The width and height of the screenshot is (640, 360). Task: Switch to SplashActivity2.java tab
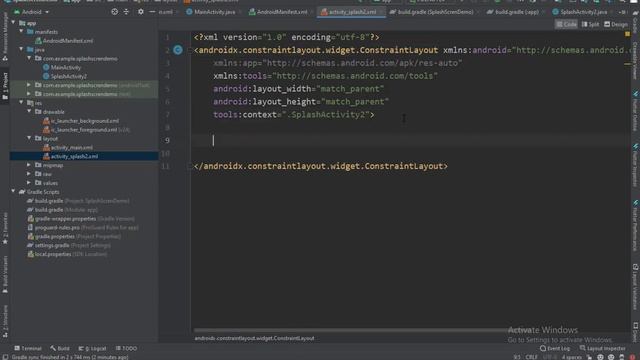click(x=580, y=12)
